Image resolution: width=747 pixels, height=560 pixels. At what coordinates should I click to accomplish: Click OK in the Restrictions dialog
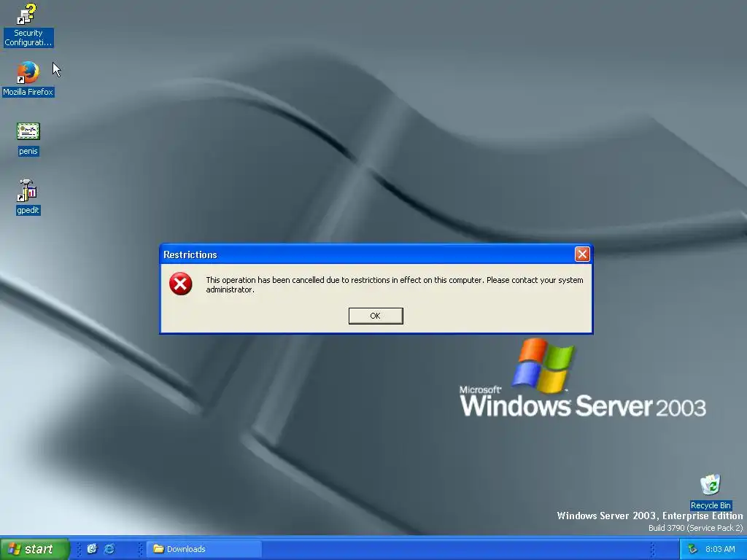pyautogui.click(x=376, y=316)
